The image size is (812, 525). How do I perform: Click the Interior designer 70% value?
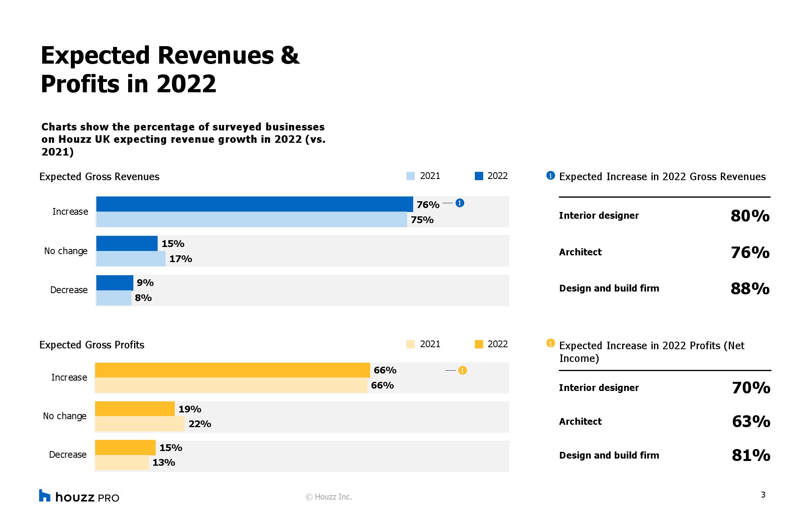(x=751, y=388)
